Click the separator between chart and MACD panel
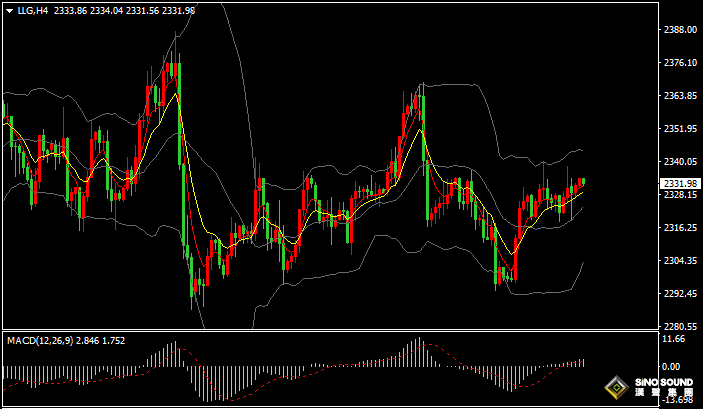Image resolution: width=703 pixels, height=409 pixels. pos(330,332)
